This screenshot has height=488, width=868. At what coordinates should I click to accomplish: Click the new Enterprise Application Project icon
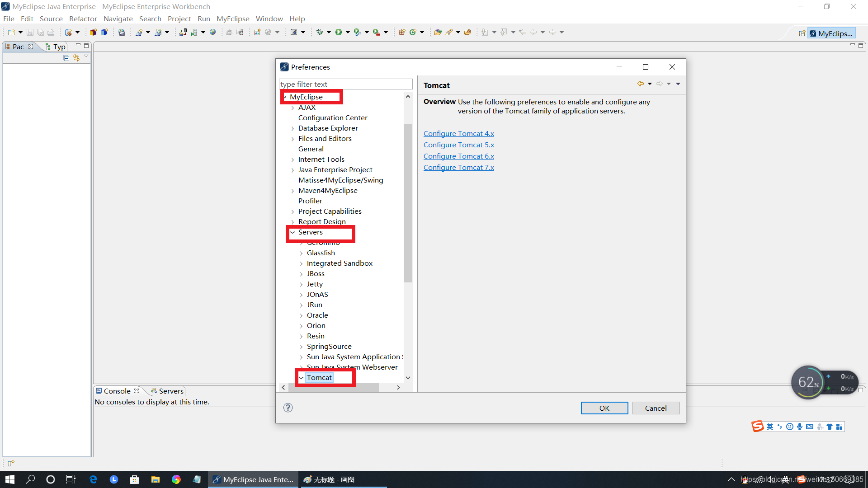93,32
